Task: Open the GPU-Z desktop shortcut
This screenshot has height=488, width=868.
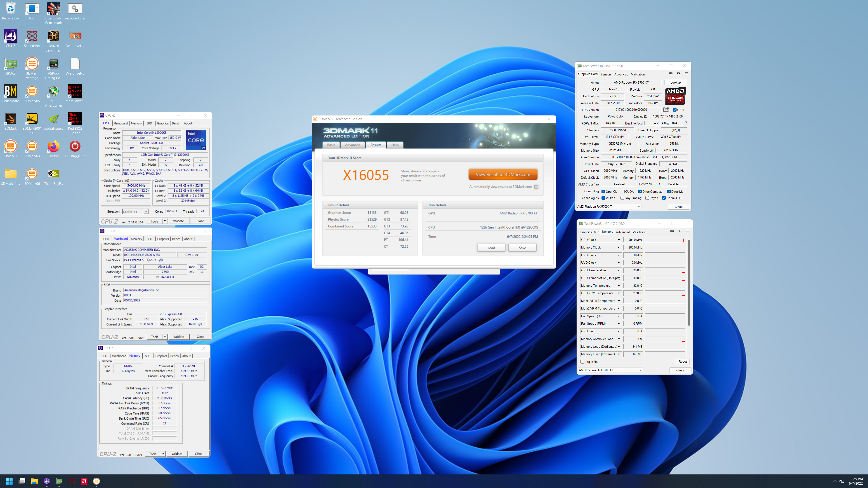Action: pos(10,66)
